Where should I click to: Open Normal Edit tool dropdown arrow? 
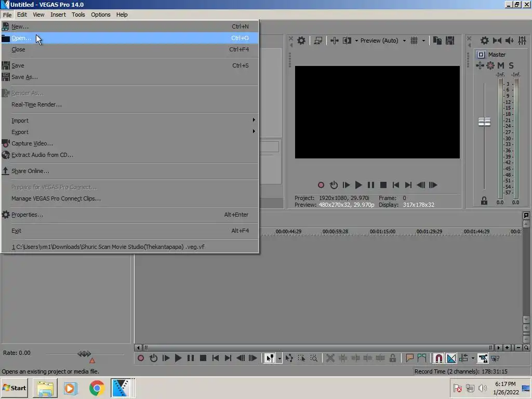point(280,358)
